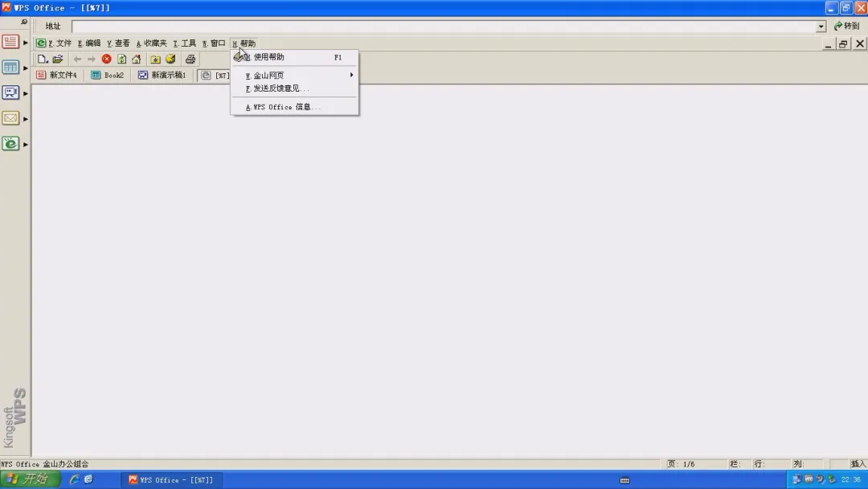Switch to the Book2 spreadsheet tab

(x=108, y=75)
